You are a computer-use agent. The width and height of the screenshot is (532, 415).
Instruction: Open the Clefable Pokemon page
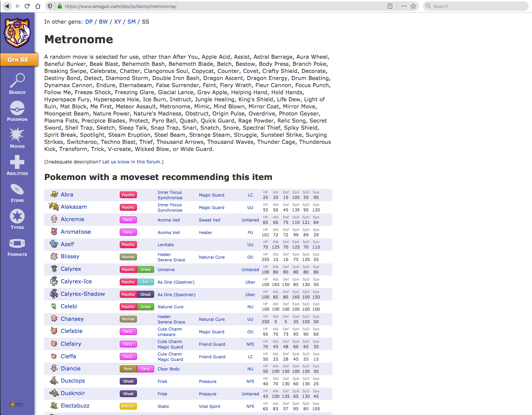coord(72,331)
